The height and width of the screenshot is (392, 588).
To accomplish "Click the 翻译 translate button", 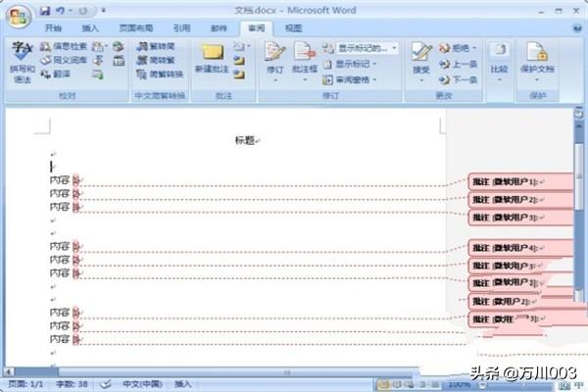I will coord(56,73).
